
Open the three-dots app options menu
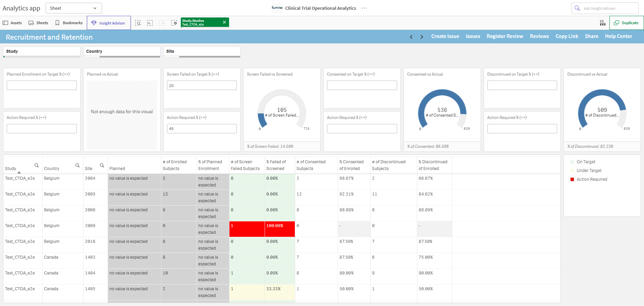click(x=364, y=8)
